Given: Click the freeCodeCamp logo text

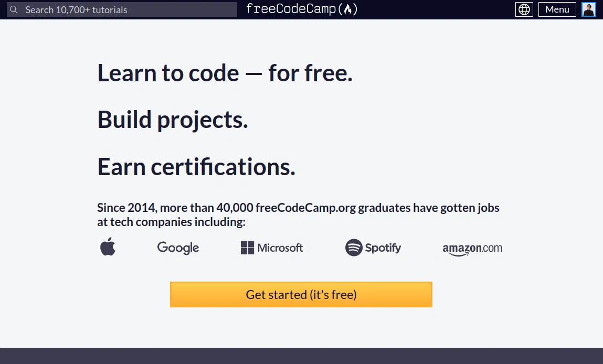Looking at the screenshot, I should [291, 9].
